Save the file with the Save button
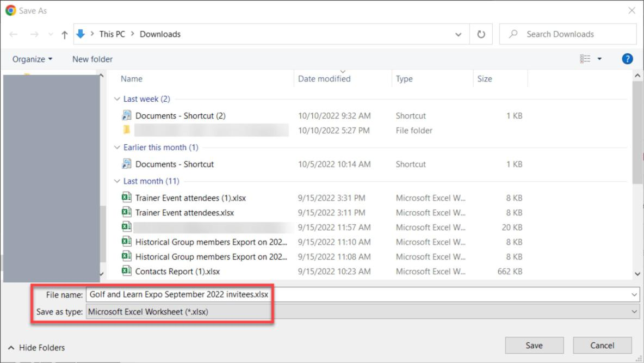 click(534, 346)
